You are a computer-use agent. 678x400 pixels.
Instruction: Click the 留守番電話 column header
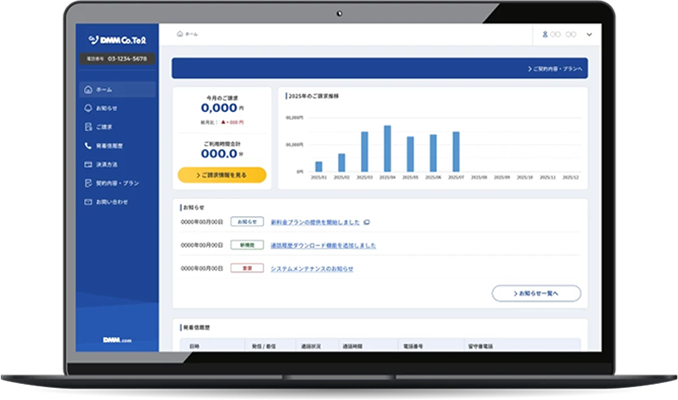[480, 346]
